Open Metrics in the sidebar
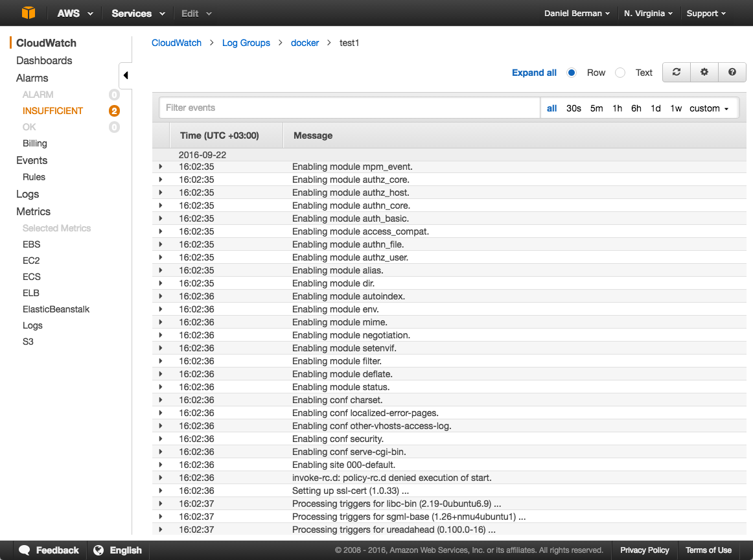Screen dimensions: 753x560 click(x=33, y=211)
